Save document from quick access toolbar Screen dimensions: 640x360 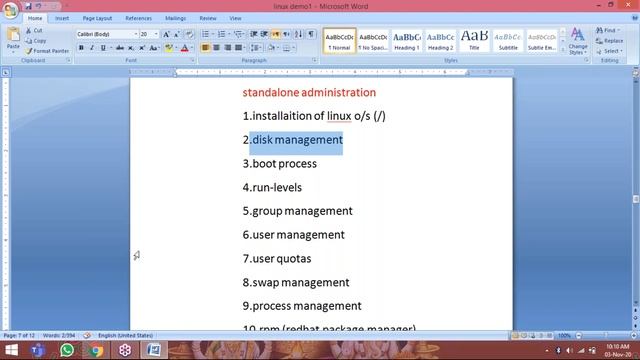28,6
